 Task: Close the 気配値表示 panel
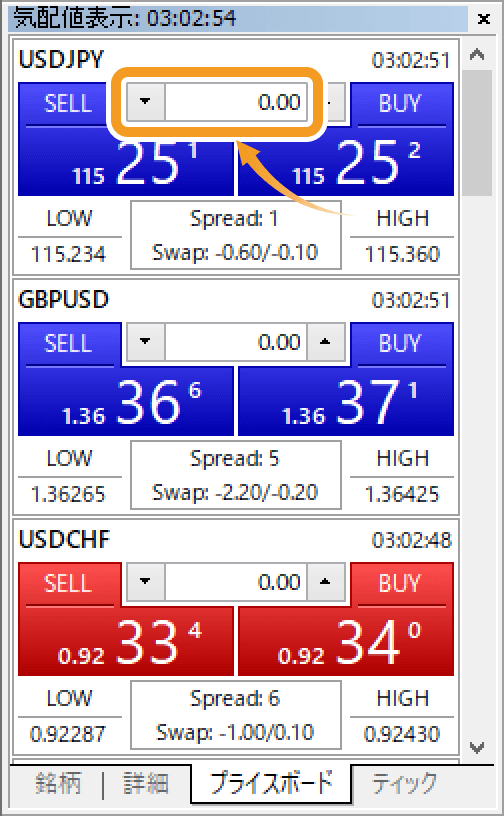(x=484, y=19)
